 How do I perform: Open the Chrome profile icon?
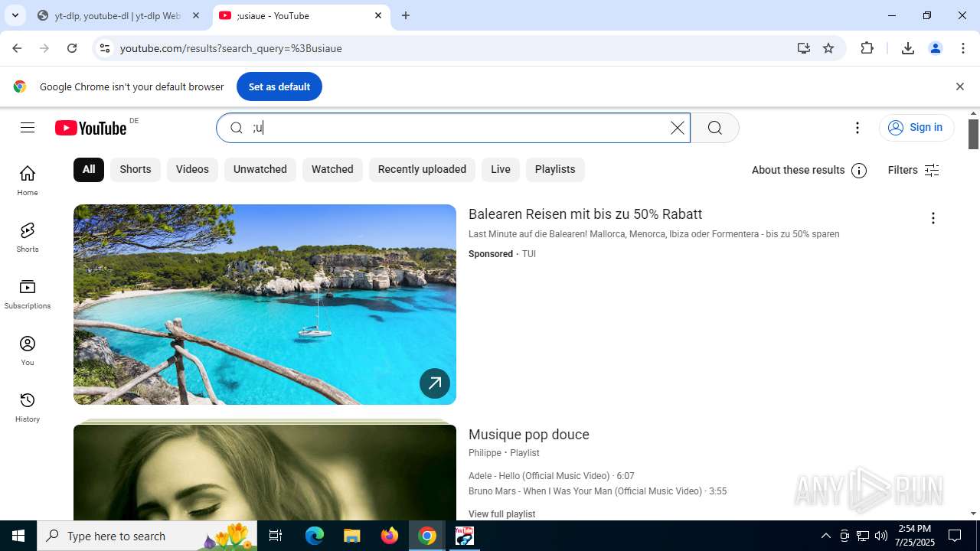936,48
